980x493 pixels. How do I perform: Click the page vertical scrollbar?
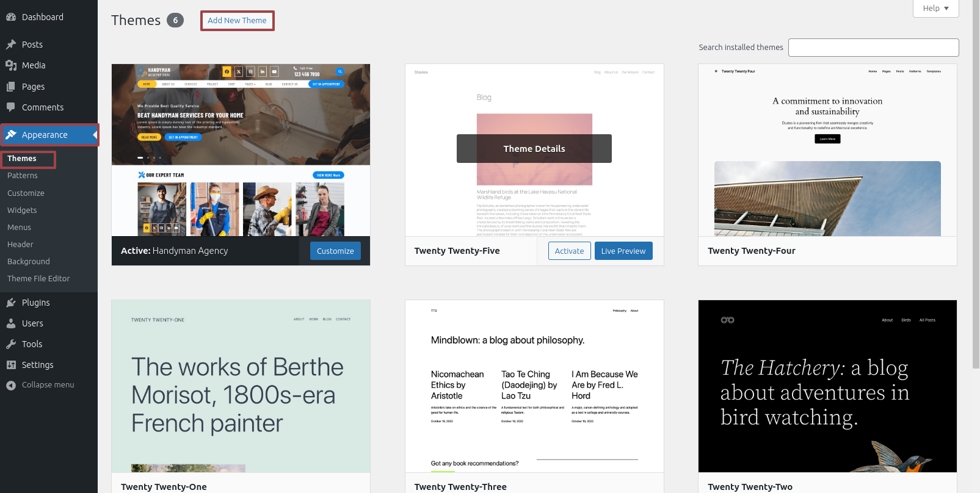click(976, 183)
